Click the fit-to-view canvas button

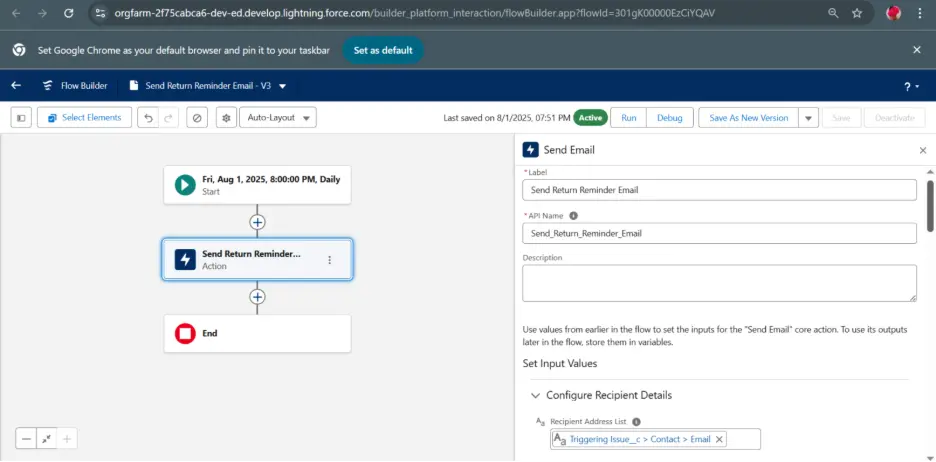point(47,438)
